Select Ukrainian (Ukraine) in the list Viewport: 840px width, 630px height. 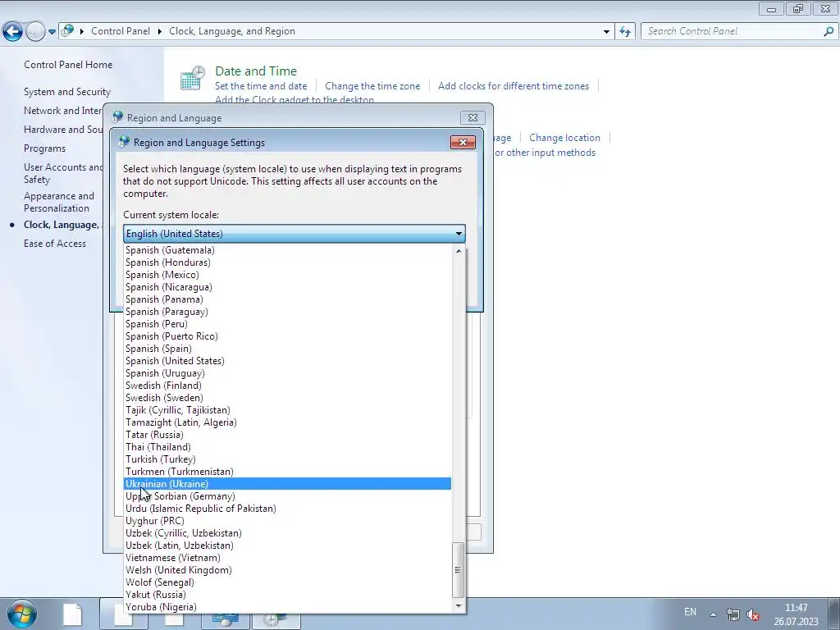(288, 484)
